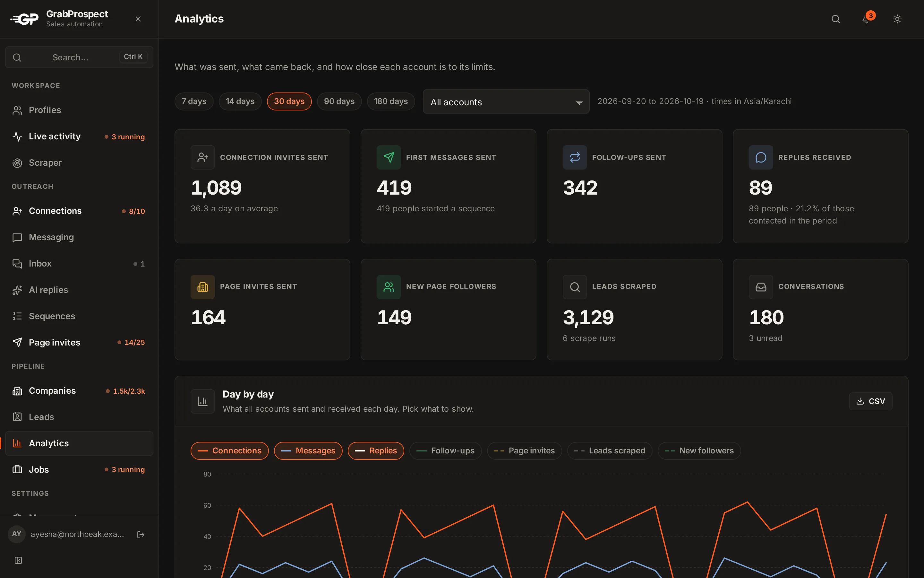
Task: Close the sidebar with the X icon
Action: [x=138, y=19]
